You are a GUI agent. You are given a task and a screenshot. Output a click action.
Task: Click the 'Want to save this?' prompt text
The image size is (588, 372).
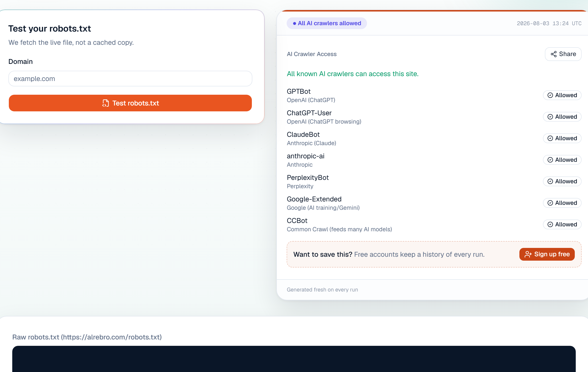click(x=323, y=255)
